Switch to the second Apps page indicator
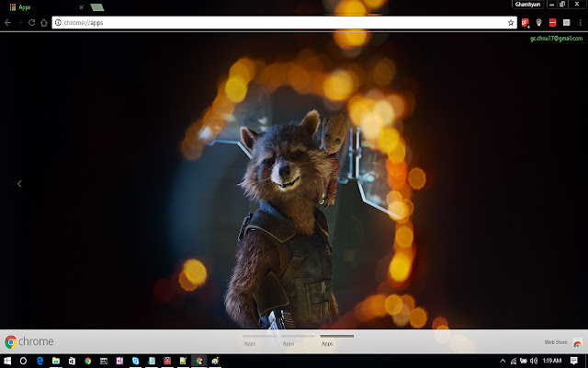Viewport: 588px width, 368px height. click(x=298, y=340)
